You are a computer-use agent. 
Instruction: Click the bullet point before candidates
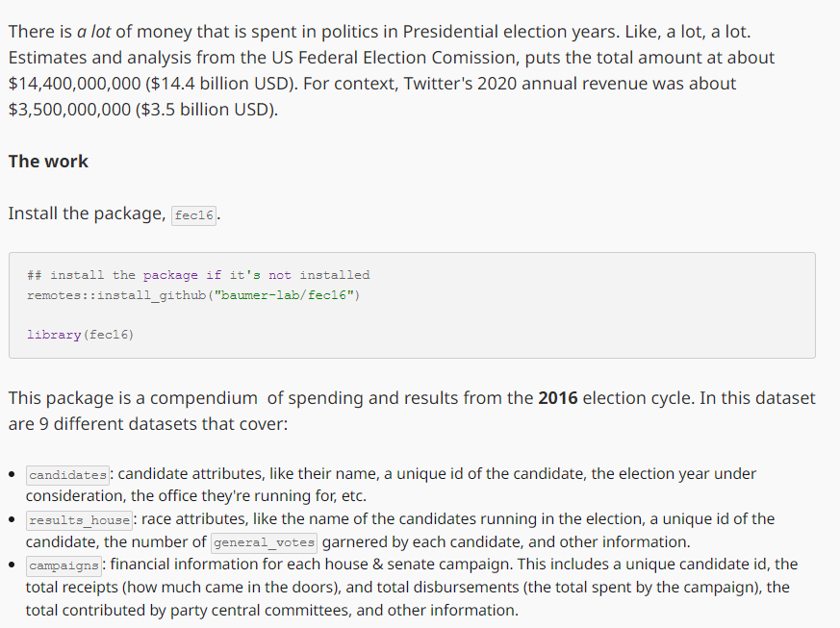click(12, 475)
